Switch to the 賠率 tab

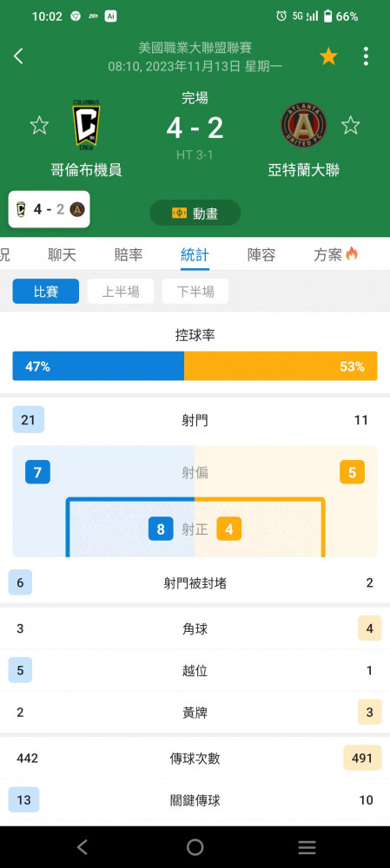129,254
